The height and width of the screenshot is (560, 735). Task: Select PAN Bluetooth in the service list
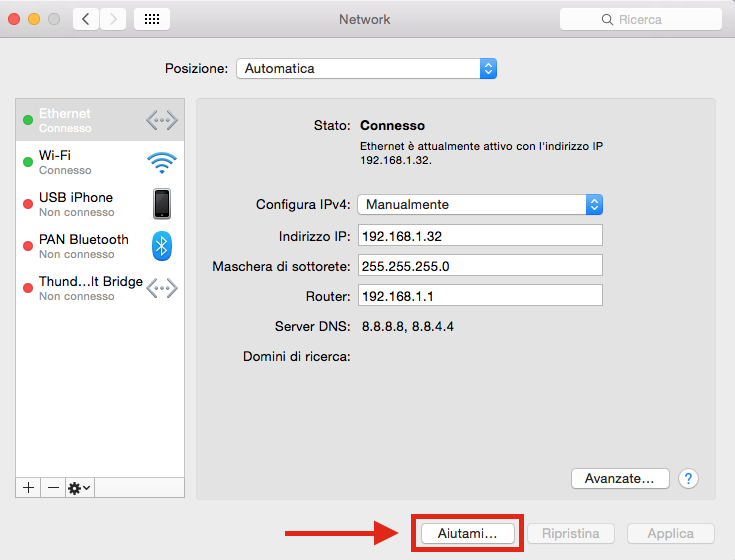[100, 246]
